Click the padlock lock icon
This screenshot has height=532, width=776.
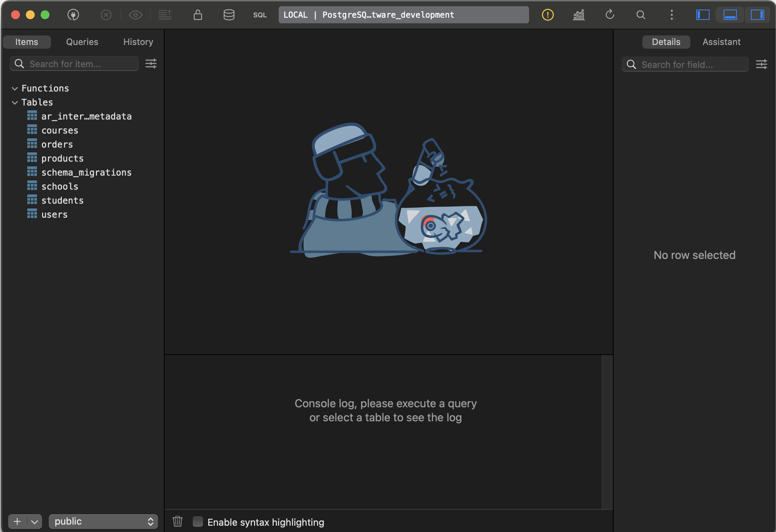point(198,15)
